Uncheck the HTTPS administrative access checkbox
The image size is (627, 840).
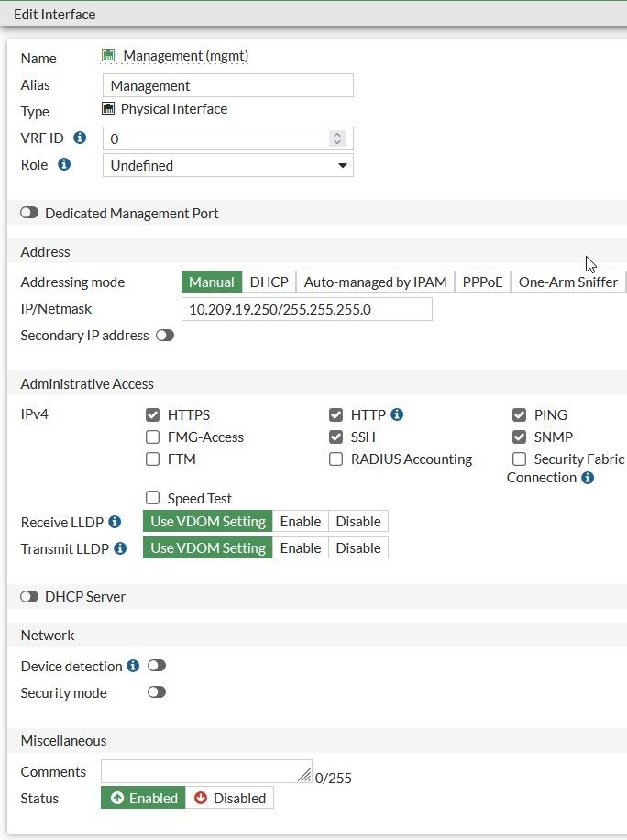(153, 415)
